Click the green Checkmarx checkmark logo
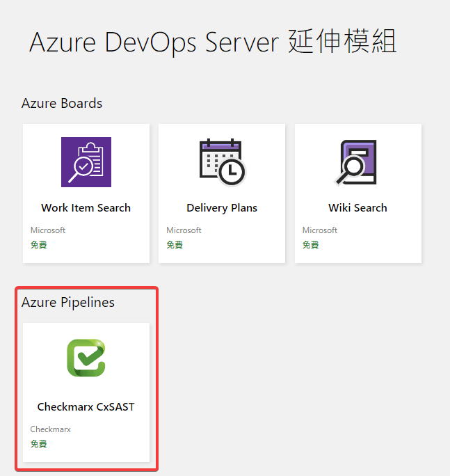The height and width of the screenshot is (476, 450). click(86, 359)
